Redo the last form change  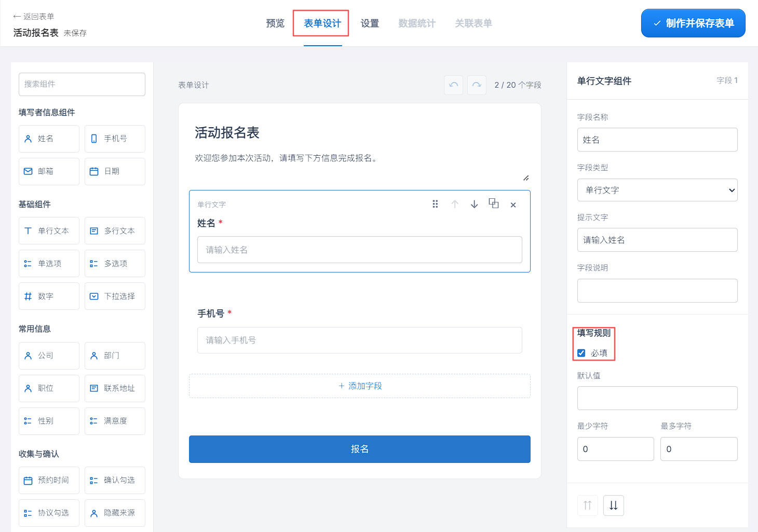pyautogui.click(x=477, y=85)
